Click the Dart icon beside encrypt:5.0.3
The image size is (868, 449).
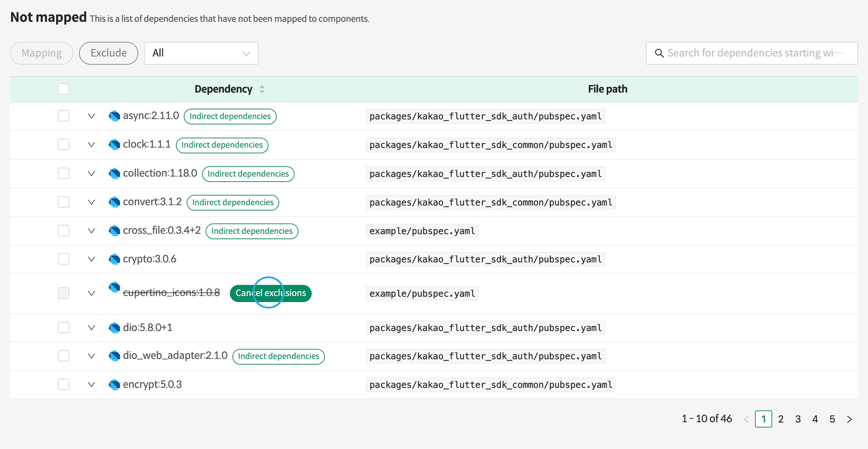tap(114, 384)
